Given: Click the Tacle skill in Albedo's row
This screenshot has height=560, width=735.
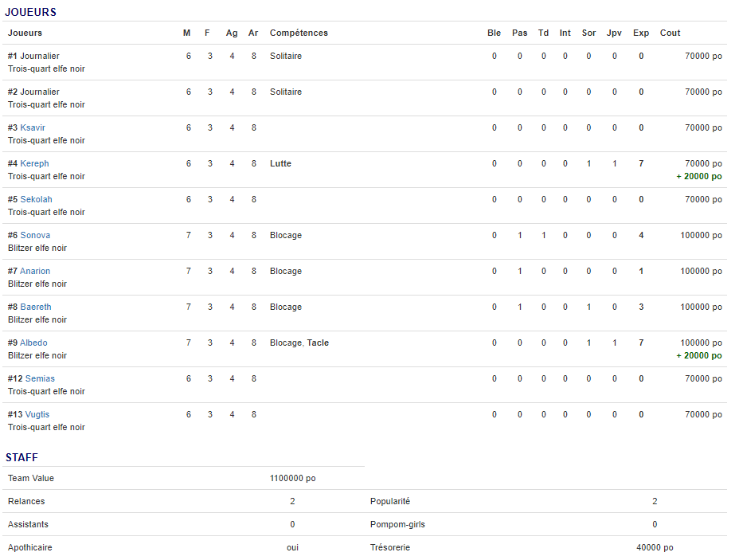Looking at the screenshot, I should click(318, 343).
